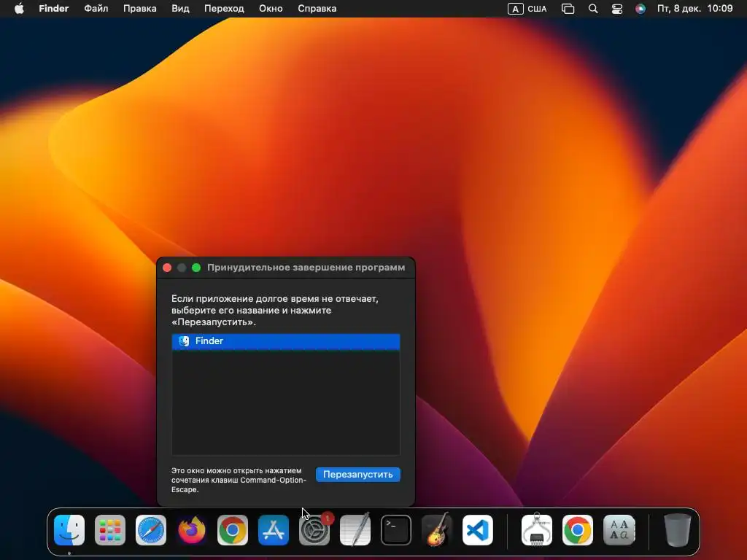Open Control Center in the menu bar
747x560 pixels.
(x=617, y=9)
